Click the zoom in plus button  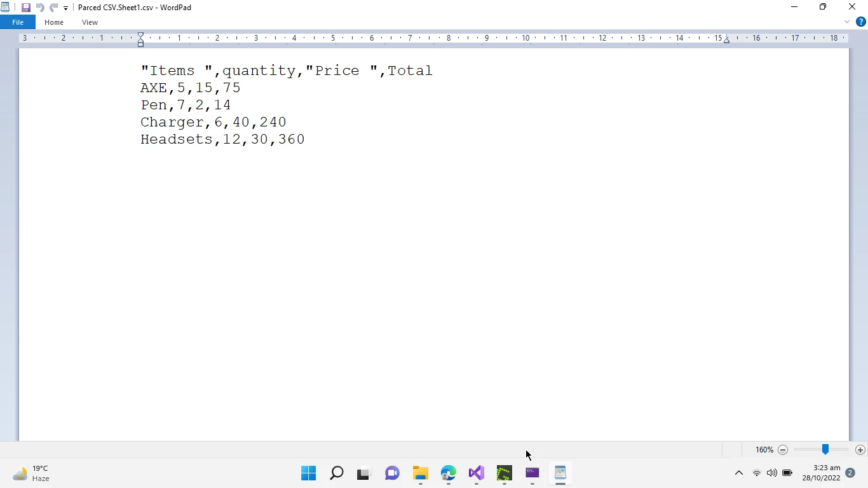[x=860, y=450]
